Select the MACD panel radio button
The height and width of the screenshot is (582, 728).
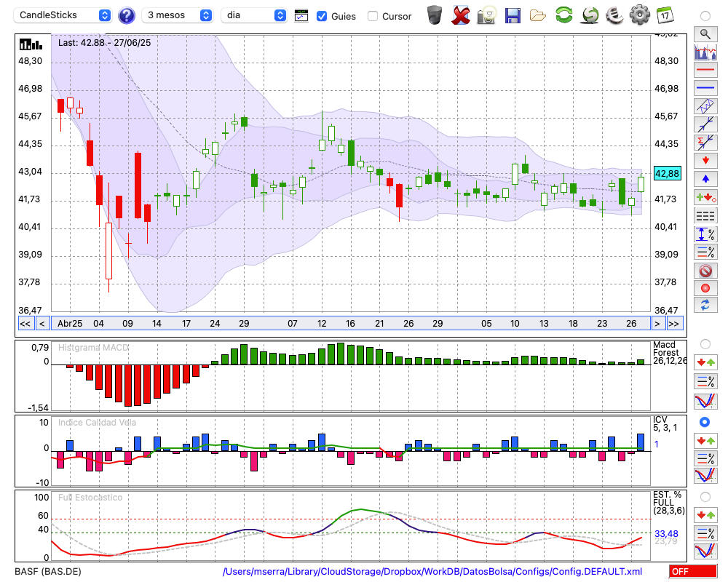(705, 344)
